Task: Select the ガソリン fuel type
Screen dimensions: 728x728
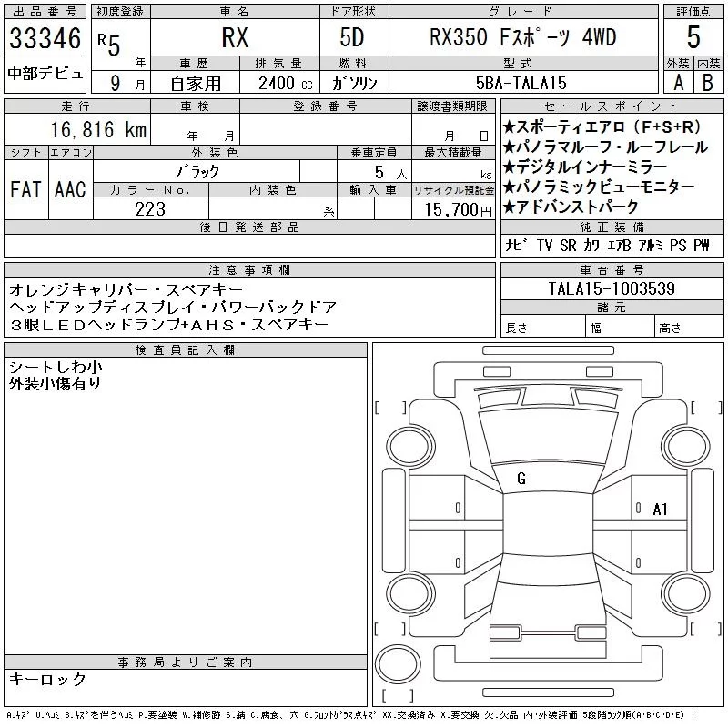Action: coord(354,83)
